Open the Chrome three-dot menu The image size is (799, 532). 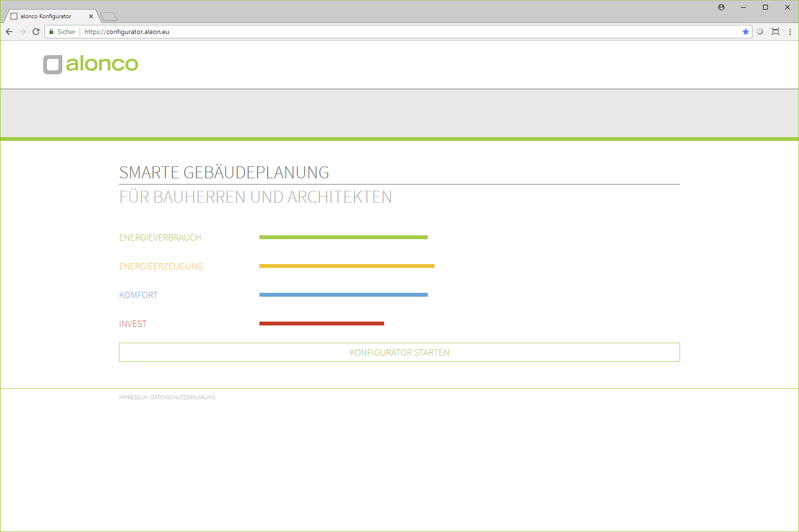790,32
